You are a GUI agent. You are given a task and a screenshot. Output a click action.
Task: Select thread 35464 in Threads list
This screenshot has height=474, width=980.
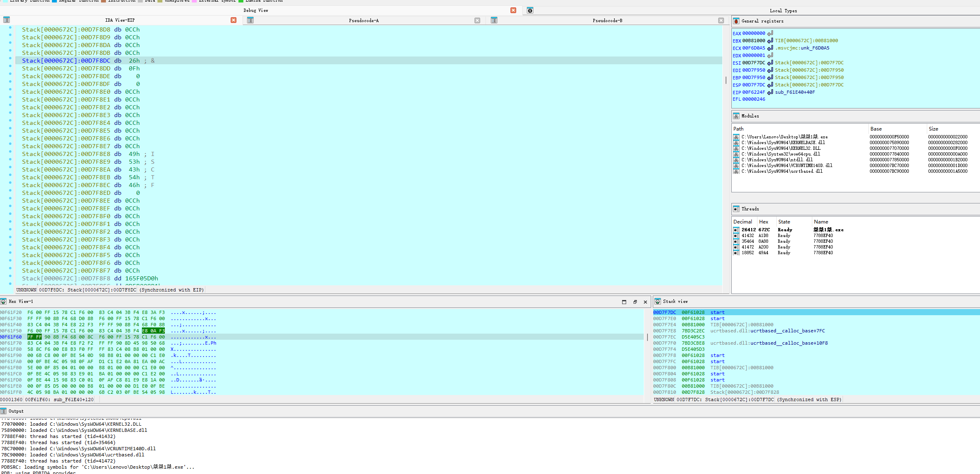tap(856, 242)
